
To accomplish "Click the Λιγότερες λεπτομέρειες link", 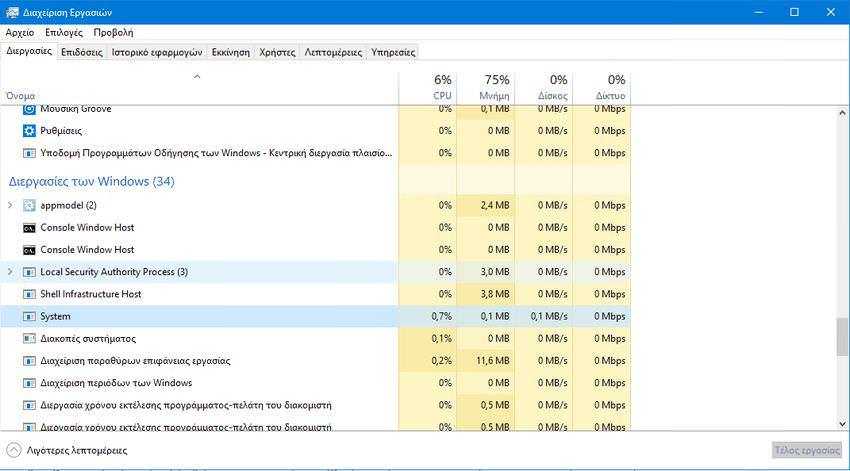I will point(77,450).
